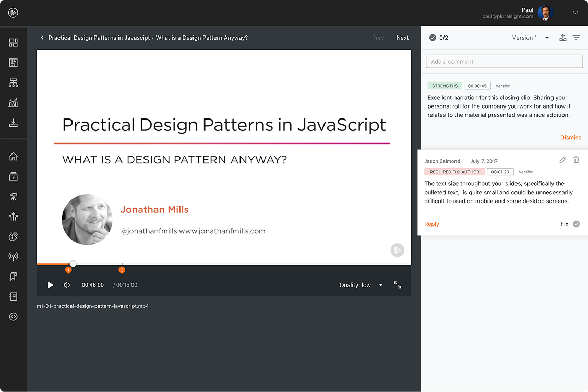
Task: Click the What is a Design Pattern Anyway? breadcrumb
Action: click(202, 38)
